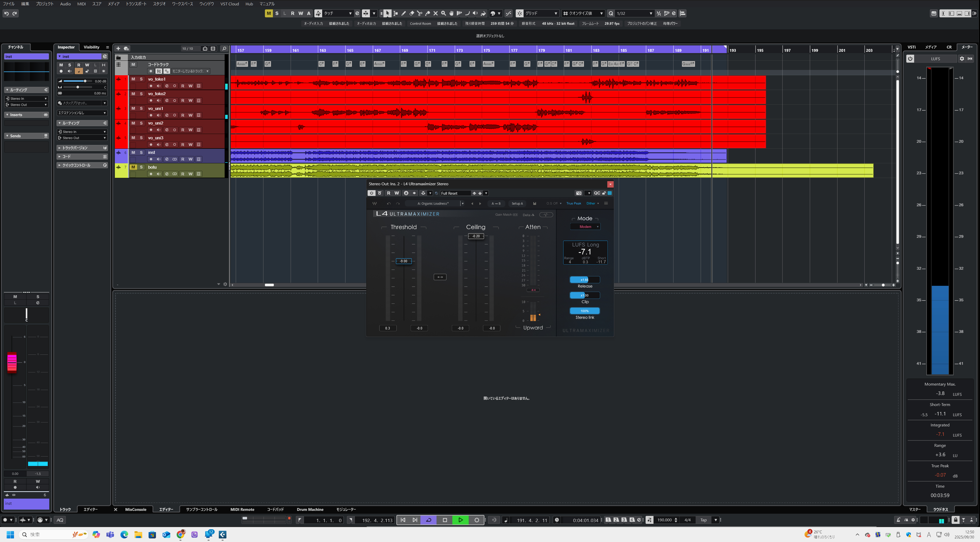Select the Scissors split tool
The width and height of the screenshot is (980, 542).
point(420,13)
